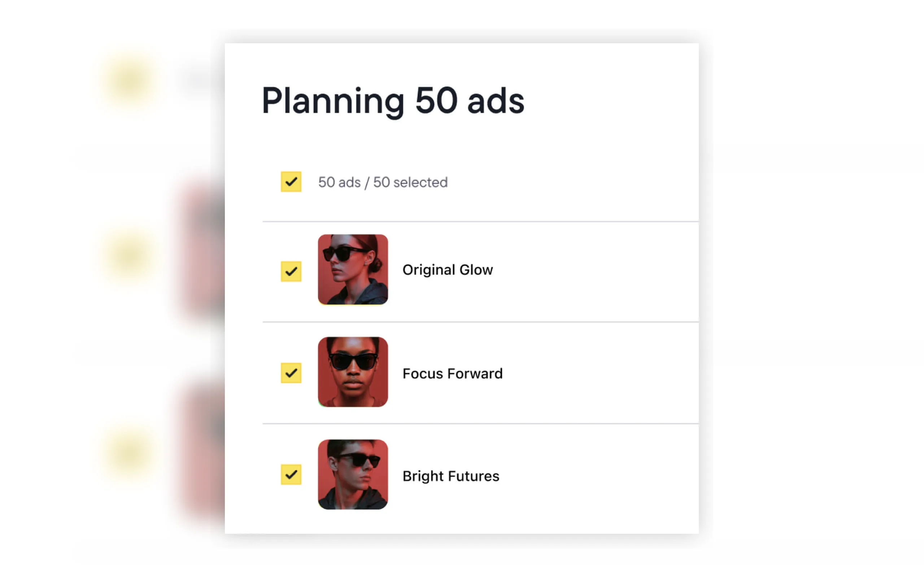Untick the Focus Forward ad checkbox

pyautogui.click(x=291, y=373)
